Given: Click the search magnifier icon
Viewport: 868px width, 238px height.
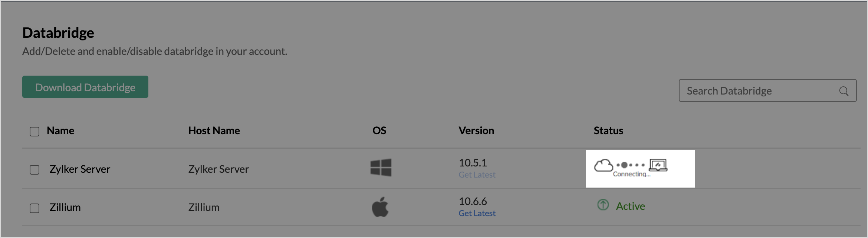Looking at the screenshot, I should (x=844, y=91).
